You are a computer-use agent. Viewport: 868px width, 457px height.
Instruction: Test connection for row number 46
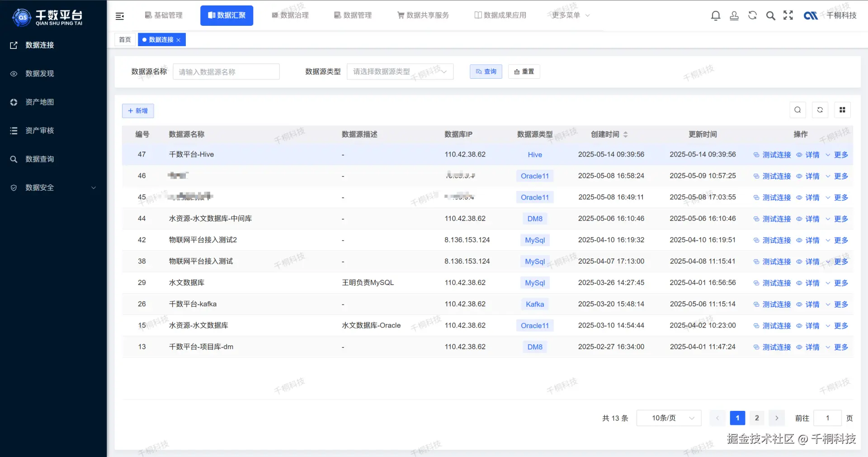click(x=772, y=176)
